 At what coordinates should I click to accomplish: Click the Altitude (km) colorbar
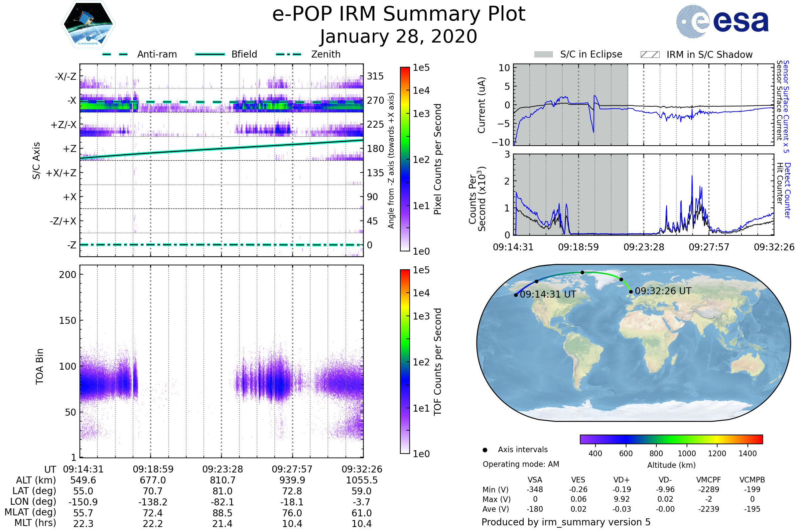(x=671, y=439)
